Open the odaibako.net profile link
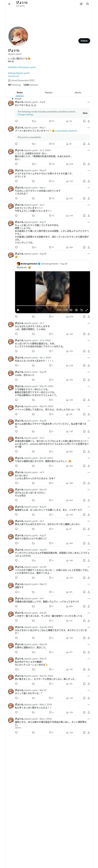98x868 pixels. click(x=22, y=67)
